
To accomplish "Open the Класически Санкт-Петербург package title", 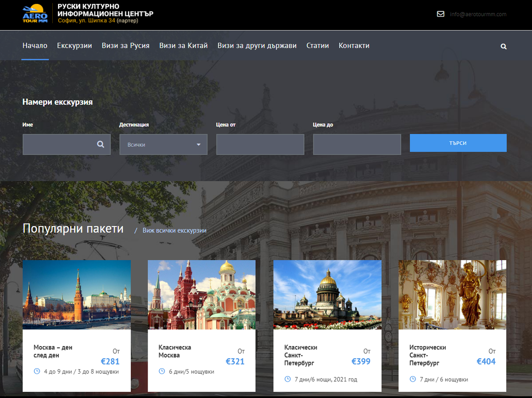I will (x=301, y=355).
